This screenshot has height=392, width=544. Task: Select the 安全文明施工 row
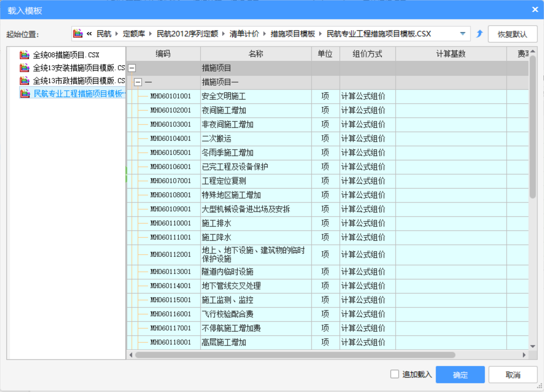point(224,97)
